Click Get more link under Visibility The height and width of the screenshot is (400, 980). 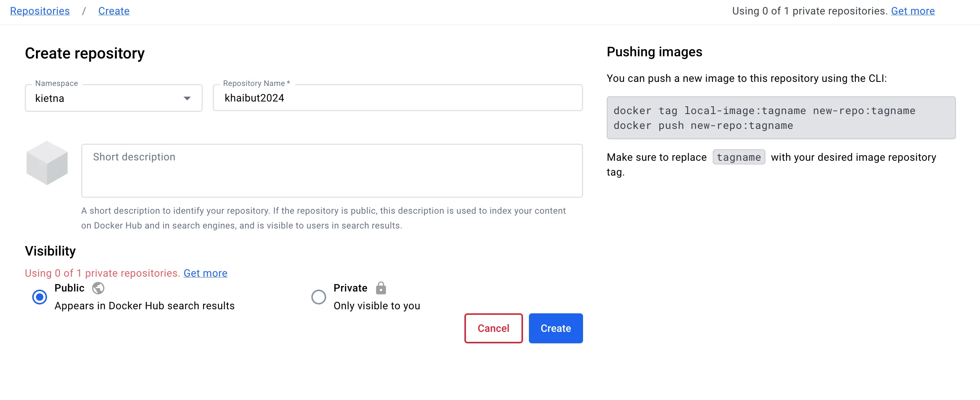tap(205, 273)
